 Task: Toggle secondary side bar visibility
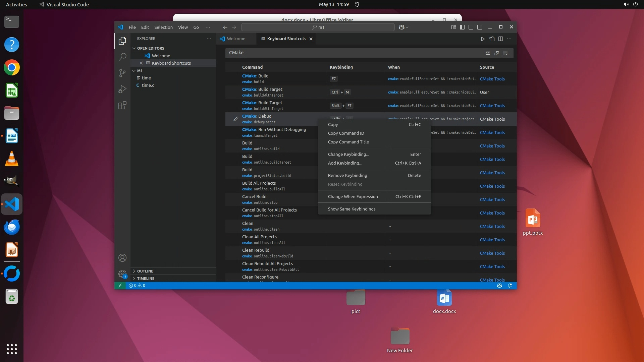tap(480, 27)
